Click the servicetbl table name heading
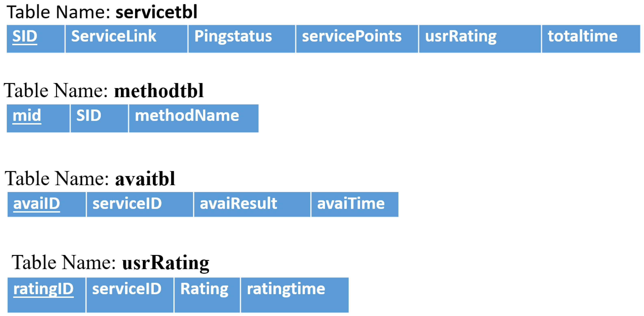Viewport: 644px width, 316px height. tap(156, 12)
